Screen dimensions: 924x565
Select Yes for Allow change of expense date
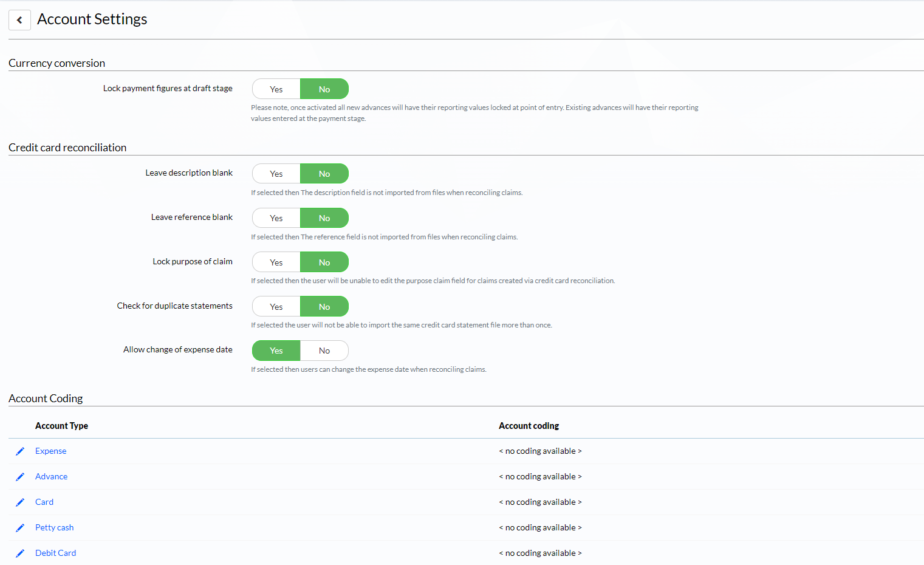(x=276, y=351)
